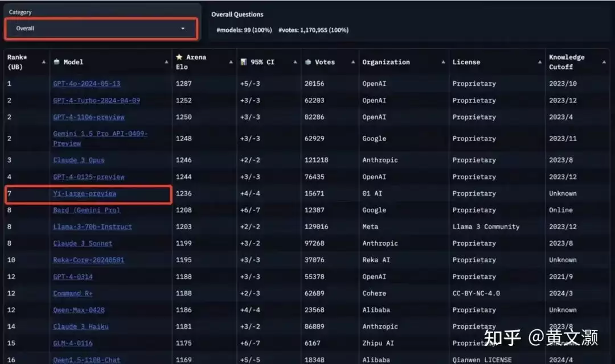Sort by Votes using header arrow

click(353, 62)
